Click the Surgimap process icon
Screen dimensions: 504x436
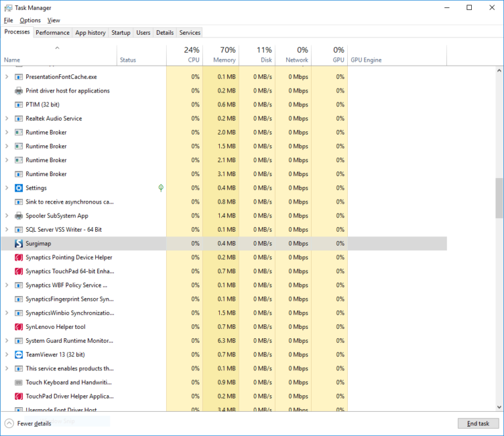19,244
